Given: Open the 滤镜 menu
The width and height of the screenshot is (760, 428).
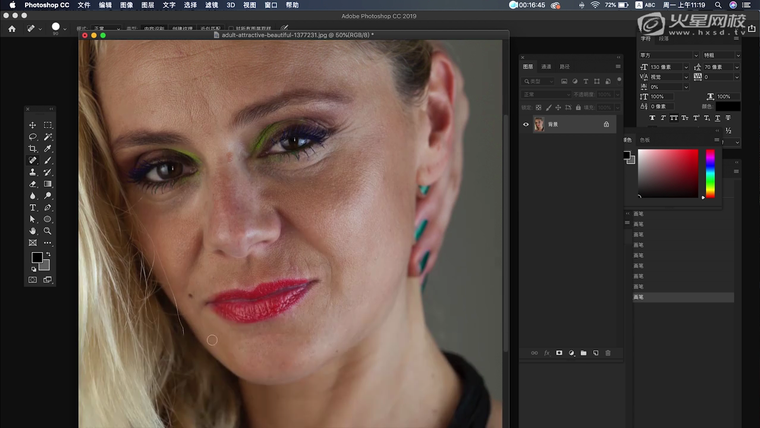Looking at the screenshot, I should pos(212,5).
